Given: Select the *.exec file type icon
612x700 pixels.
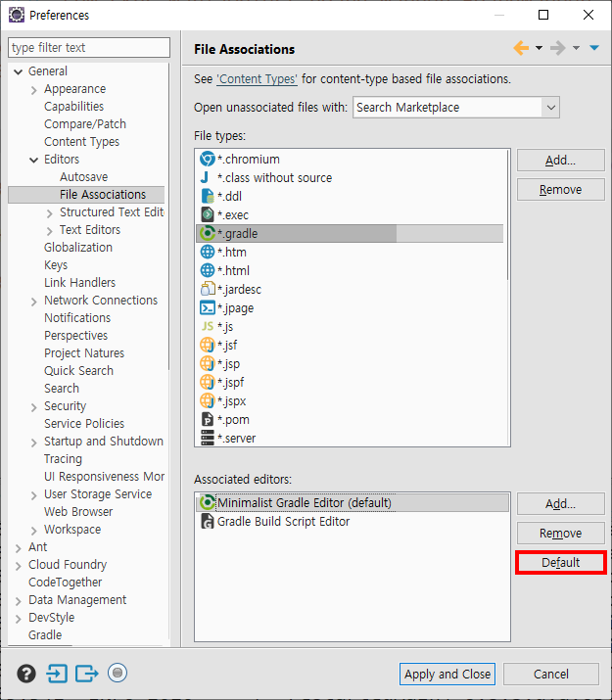Looking at the screenshot, I should pyautogui.click(x=208, y=214).
